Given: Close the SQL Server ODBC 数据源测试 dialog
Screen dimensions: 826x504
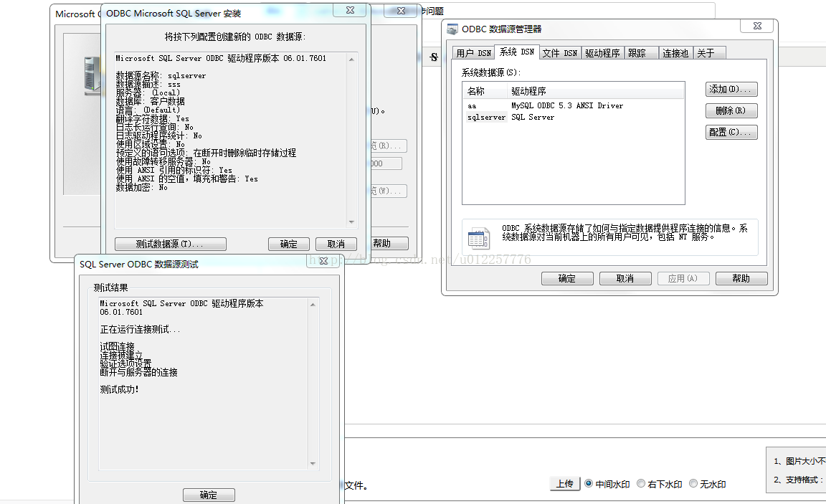Looking at the screenshot, I should click(x=323, y=261).
